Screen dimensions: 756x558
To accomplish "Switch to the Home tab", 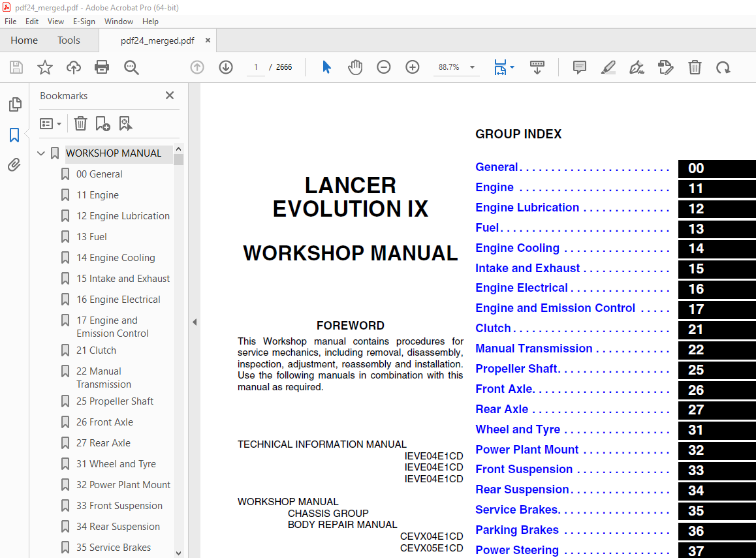I will [x=24, y=40].
